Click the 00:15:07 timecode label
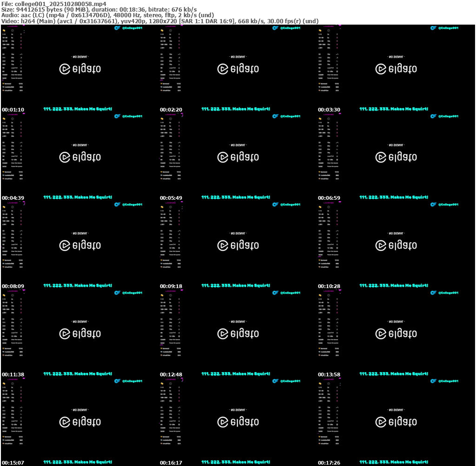Image resolution: width=476 pixels, height=466 pixels. click(13, 463)
